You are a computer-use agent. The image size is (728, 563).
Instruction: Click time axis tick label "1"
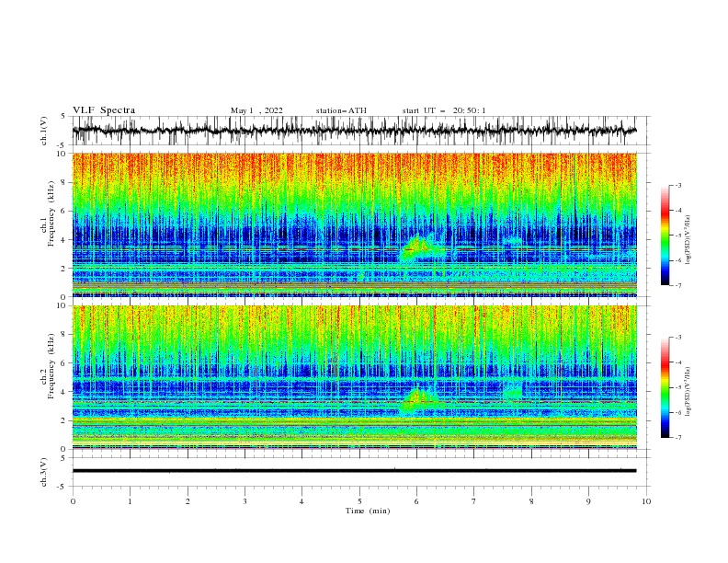click(130, 501)
